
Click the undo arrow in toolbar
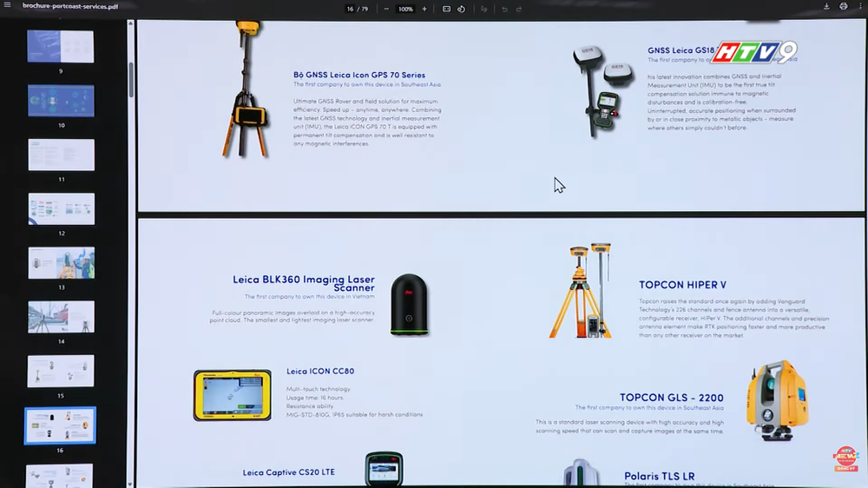click(504, 9)
